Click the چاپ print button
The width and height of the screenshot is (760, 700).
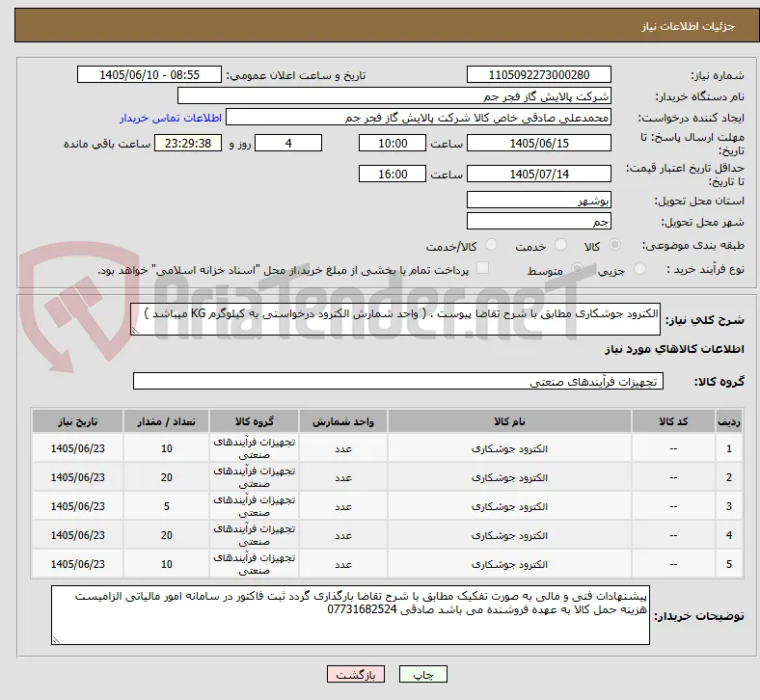423,674
